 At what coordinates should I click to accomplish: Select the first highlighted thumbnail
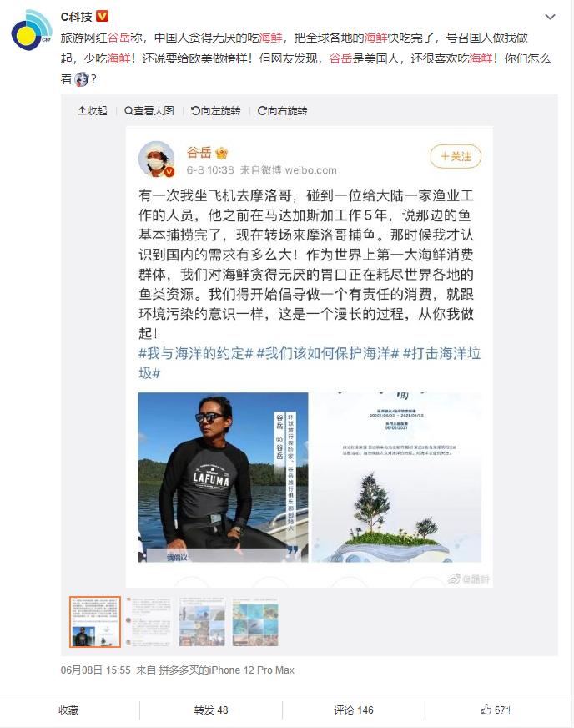click(x=95, y=622)
